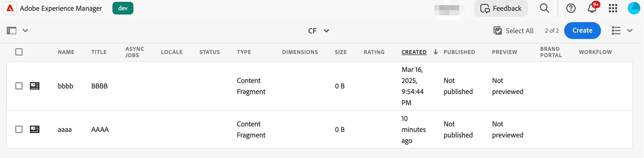Open the search magnifier icon
The height and width of the screenshot is (158, 644).
tap(544, 8)
